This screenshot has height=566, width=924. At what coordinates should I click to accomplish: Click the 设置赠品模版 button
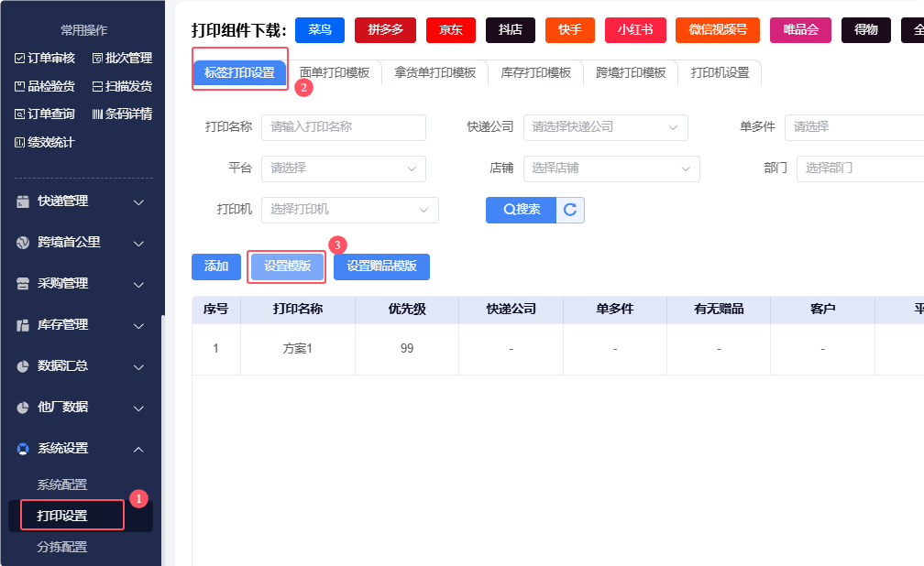(382, 267)
